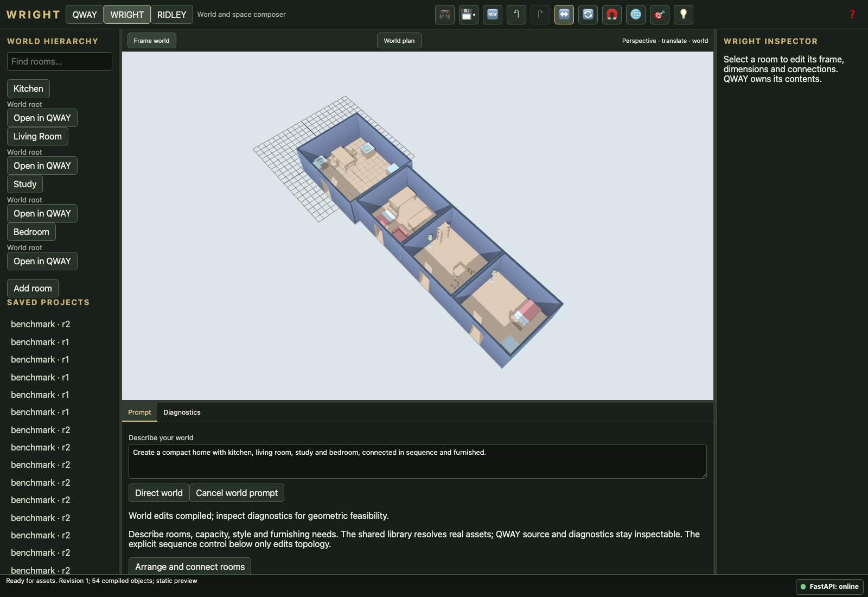Click the NEW icon to start a new world
868x597 pixels.
493,15
